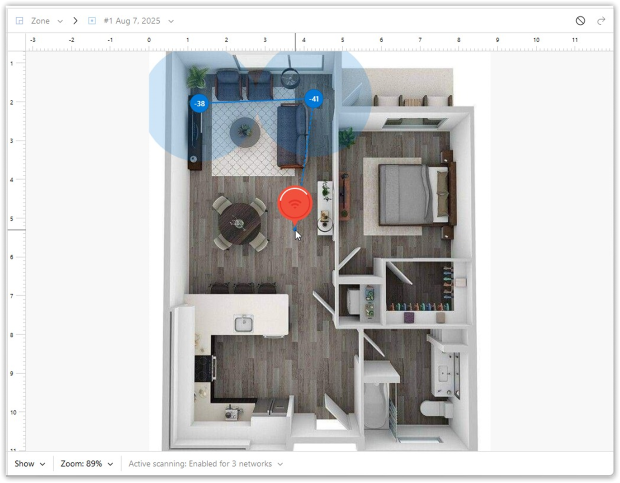Click the breadcrumb arrow after Zone
Screen dimensions: 620x483
click(x=75, y=20)
